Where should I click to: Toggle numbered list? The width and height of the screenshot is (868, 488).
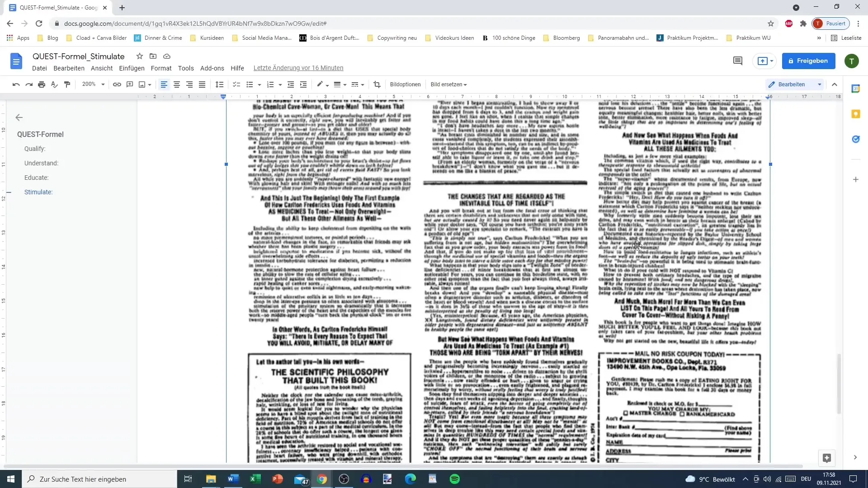pos(270,84)
